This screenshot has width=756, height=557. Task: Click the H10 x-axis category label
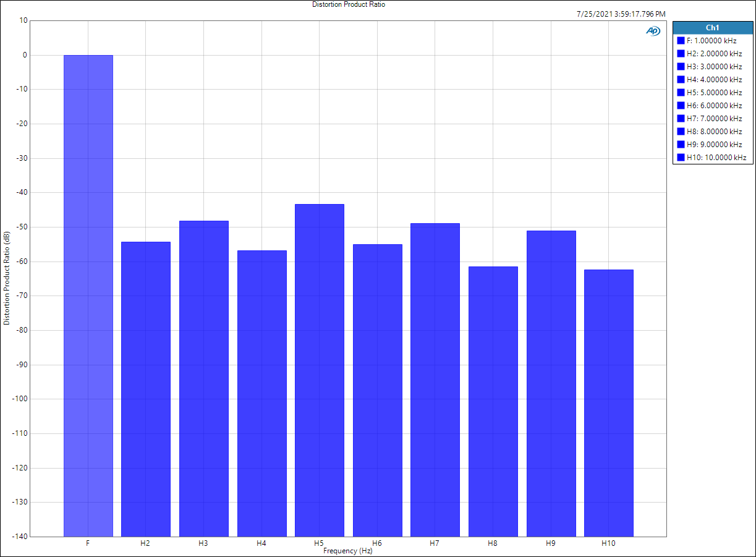(x=608, y=543)
